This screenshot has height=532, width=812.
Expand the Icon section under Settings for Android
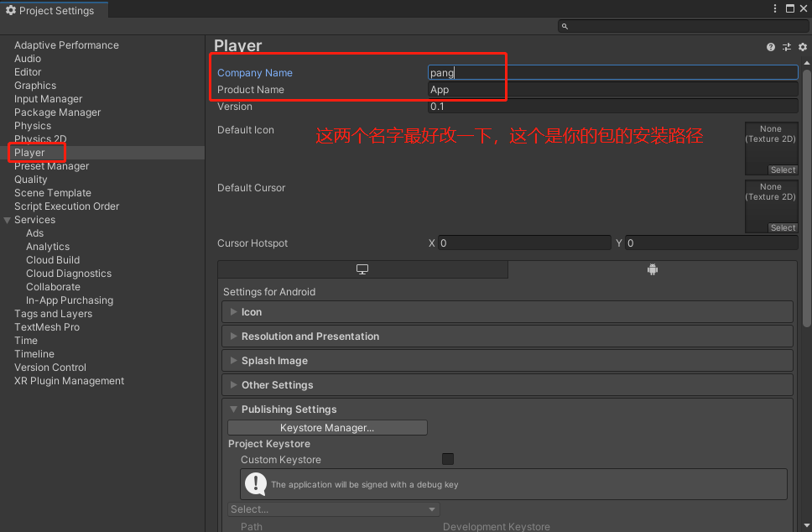(234, 311)
